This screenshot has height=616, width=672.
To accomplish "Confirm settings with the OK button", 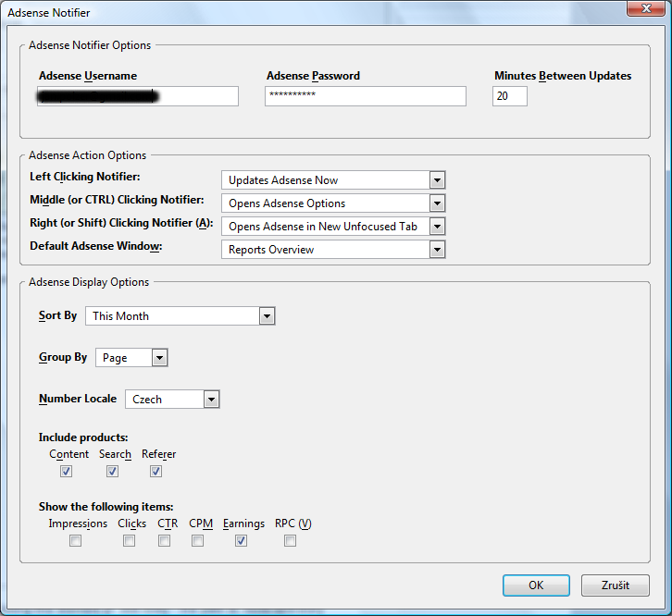I will (536, 585).
